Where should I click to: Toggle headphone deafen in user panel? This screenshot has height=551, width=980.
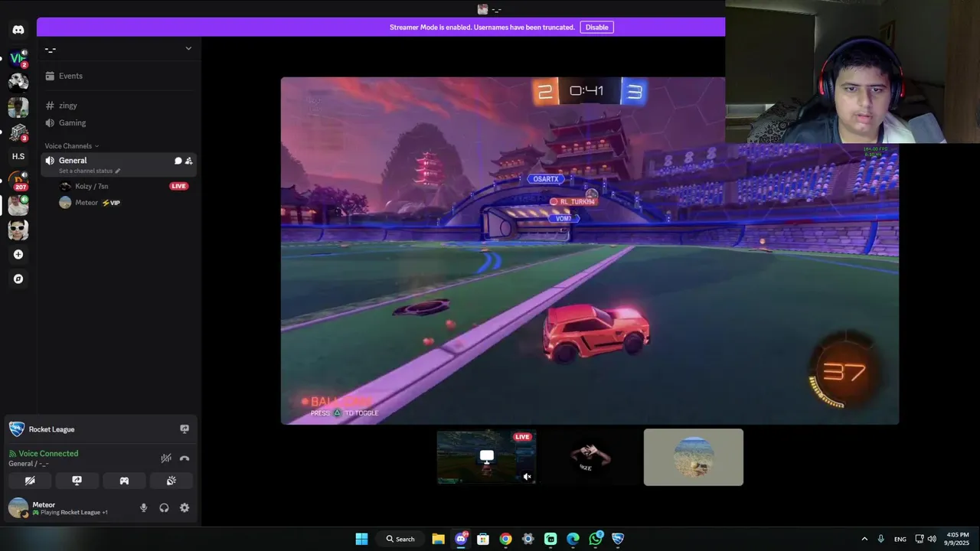point(164,507)
